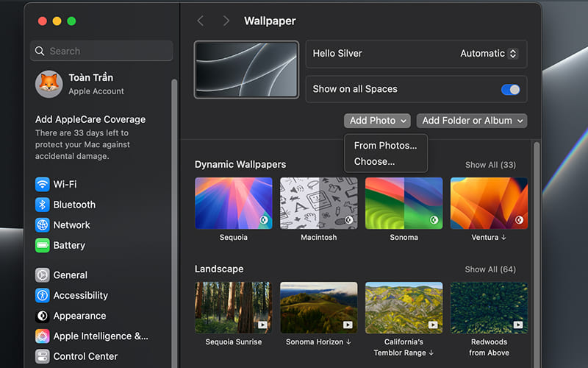Show All 64 landscape wallpapers

(490, 269)
